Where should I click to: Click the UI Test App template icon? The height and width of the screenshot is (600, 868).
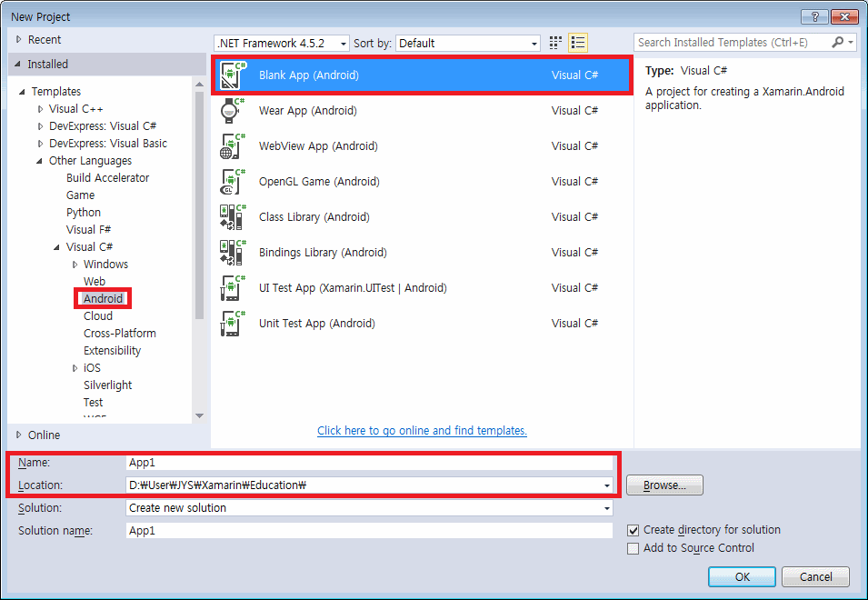(x=233, y=288)
